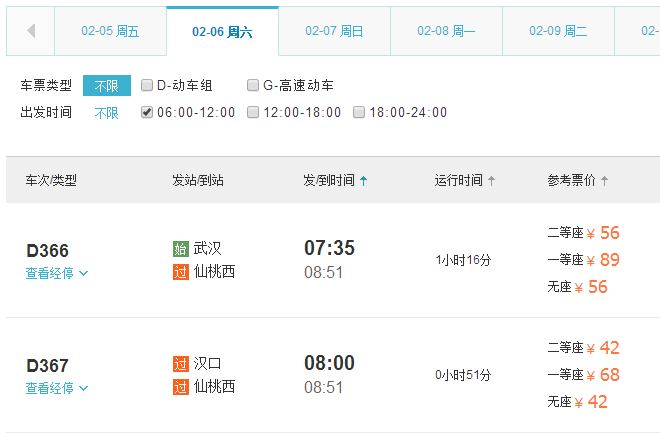Click 无座 ¥56 price for D366

tap(577, 287)
